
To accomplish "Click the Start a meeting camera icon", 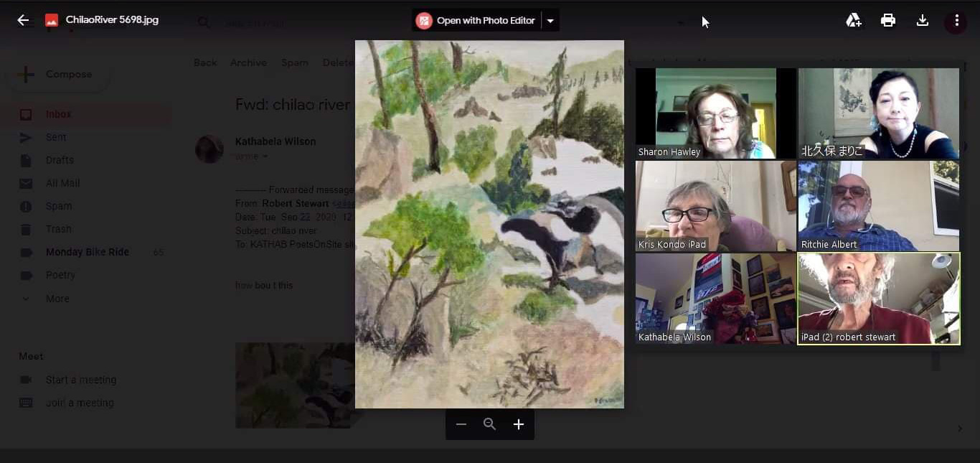I will coord(26,380).
